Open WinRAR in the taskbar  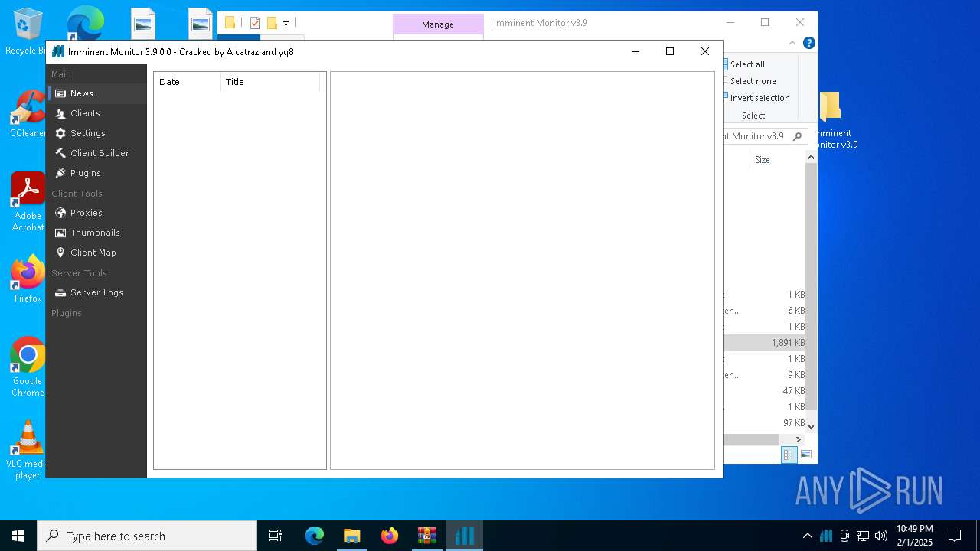tap(426, 536)
